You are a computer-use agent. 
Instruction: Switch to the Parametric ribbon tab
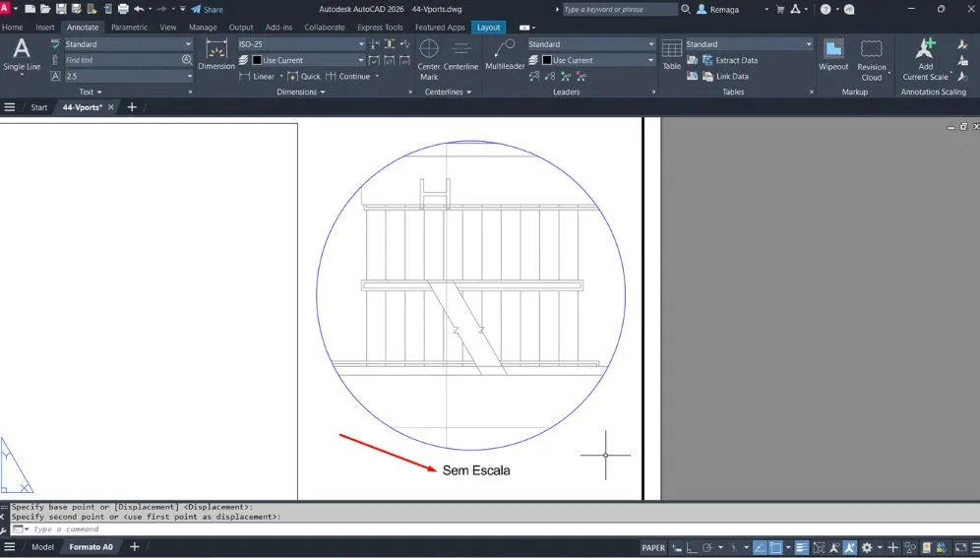click(x=129, y=28)
